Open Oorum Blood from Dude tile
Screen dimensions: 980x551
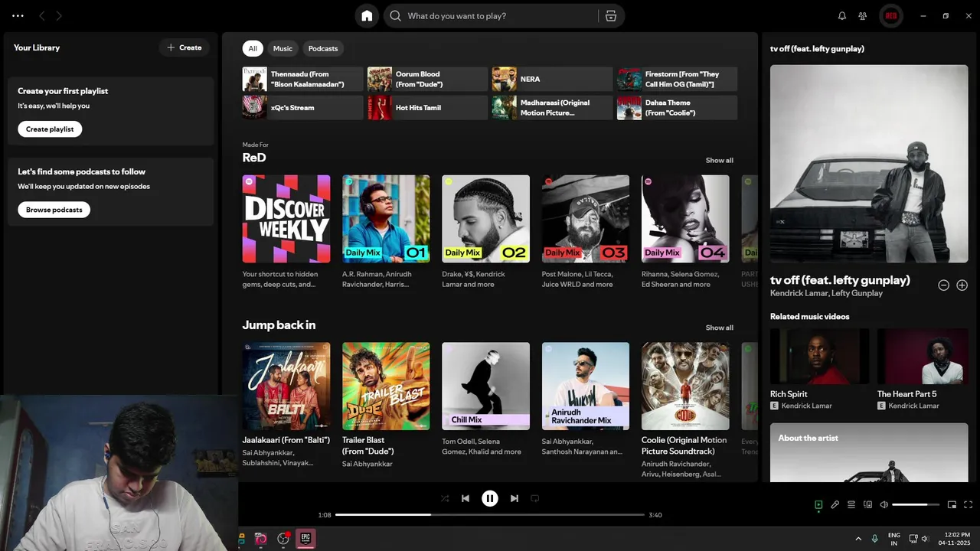(x=427, y=79)
